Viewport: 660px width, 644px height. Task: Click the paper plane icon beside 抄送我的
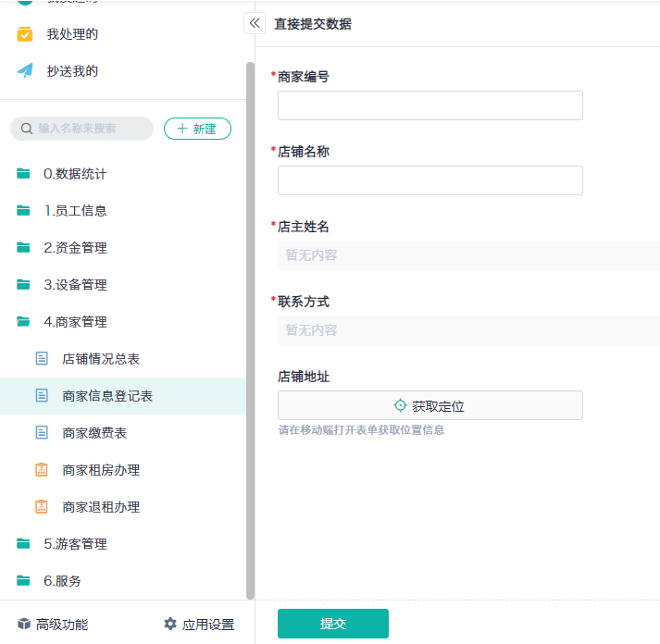[x=25, y=71]
